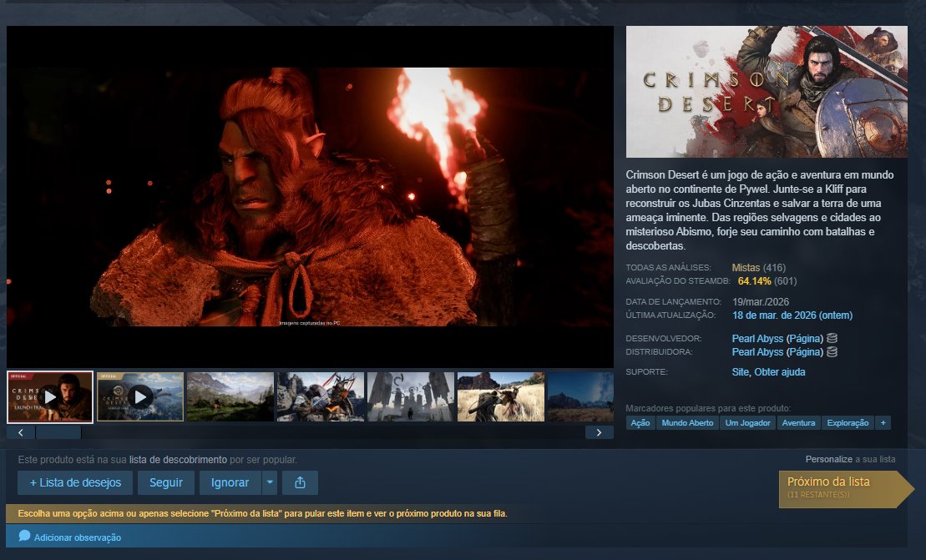Click the speech bubble note icon
Viewport: 926px width, 560px height.
(24, 536)
